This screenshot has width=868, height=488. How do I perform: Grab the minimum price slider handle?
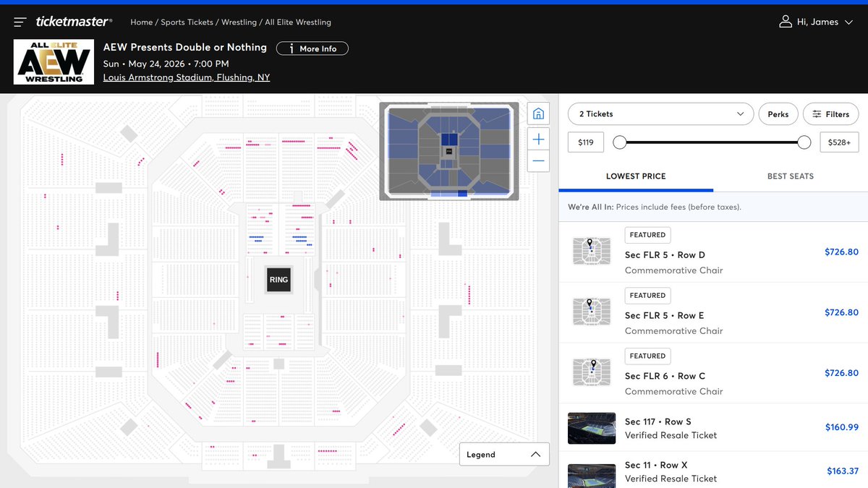tap(619, 142)
